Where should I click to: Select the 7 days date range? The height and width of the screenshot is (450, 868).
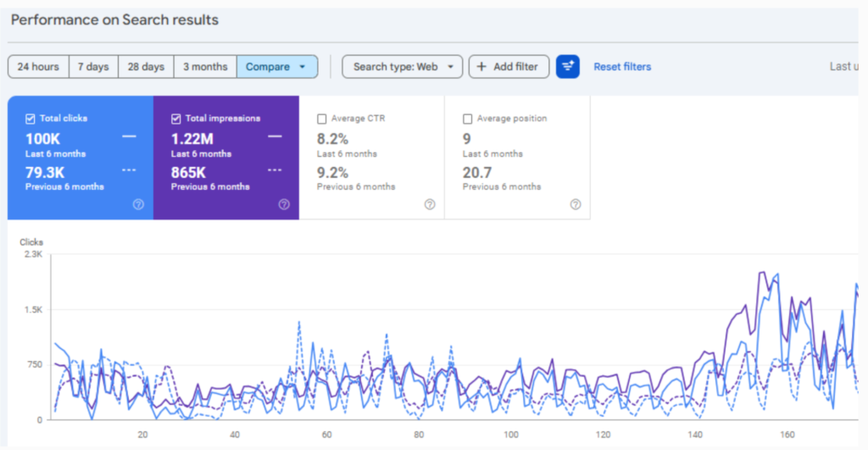pos(93,67)
